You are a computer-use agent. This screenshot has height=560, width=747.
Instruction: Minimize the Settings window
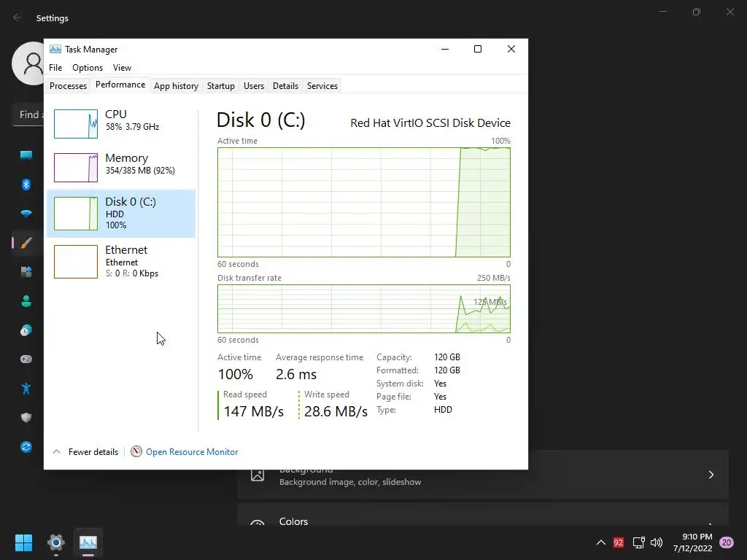coord(663,12)
